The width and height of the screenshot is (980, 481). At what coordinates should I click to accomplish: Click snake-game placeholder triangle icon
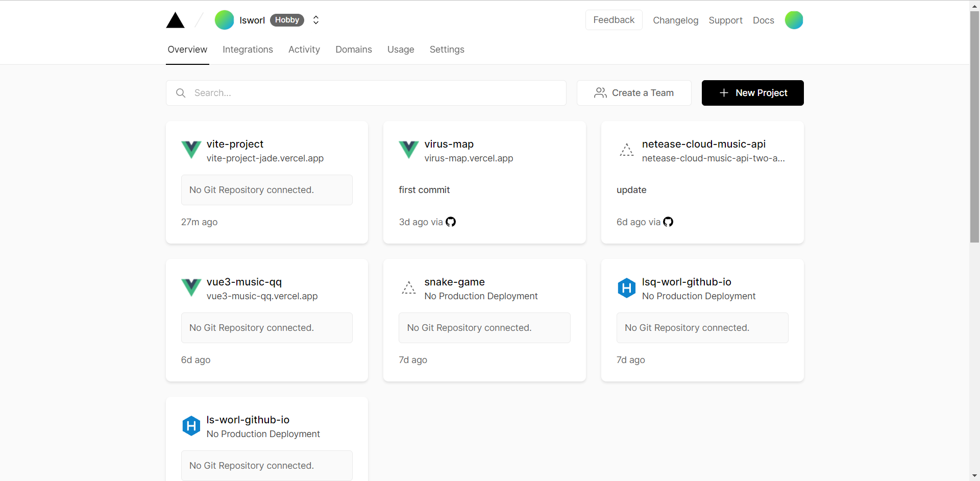409,288
